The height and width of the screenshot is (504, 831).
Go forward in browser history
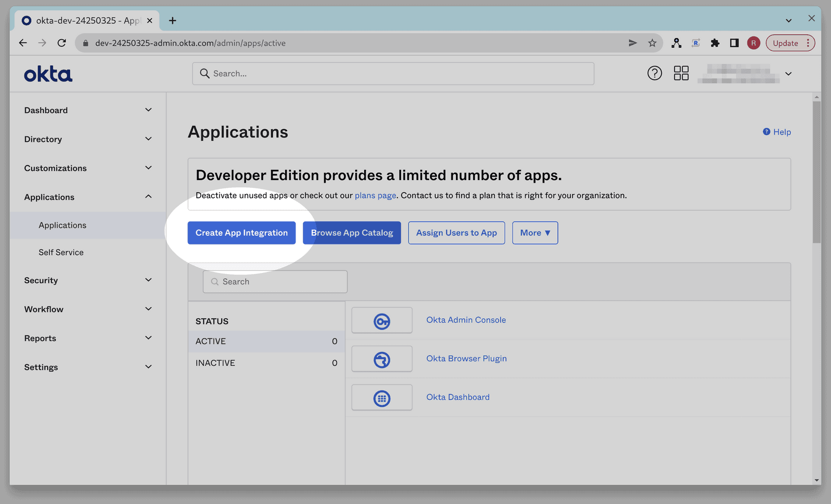point(42,43)
